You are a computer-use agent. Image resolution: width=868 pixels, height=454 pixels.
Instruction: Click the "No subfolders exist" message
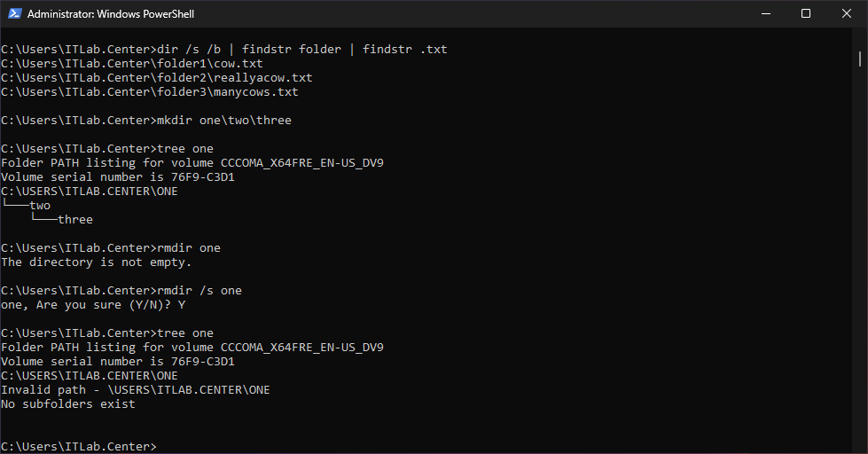click(x=67, y=404)
